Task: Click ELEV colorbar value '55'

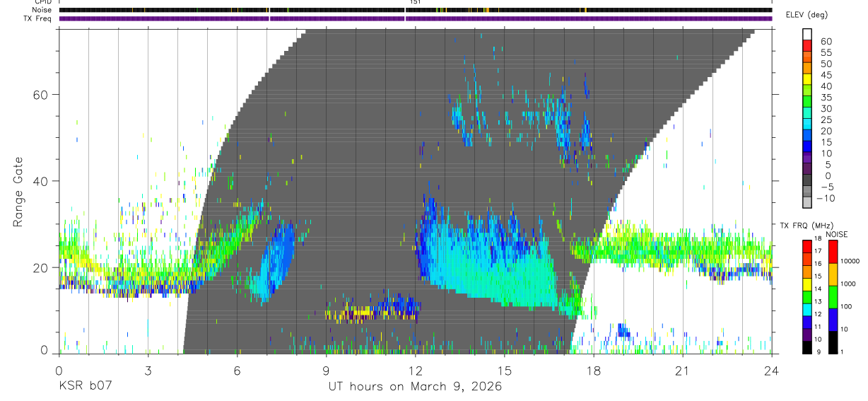Action: click(826, 52)
